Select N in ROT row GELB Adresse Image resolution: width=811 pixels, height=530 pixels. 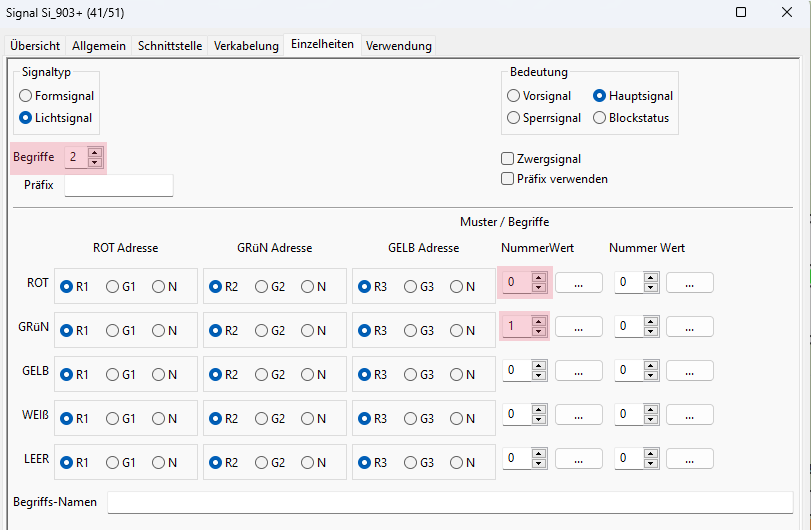(457, 287)
